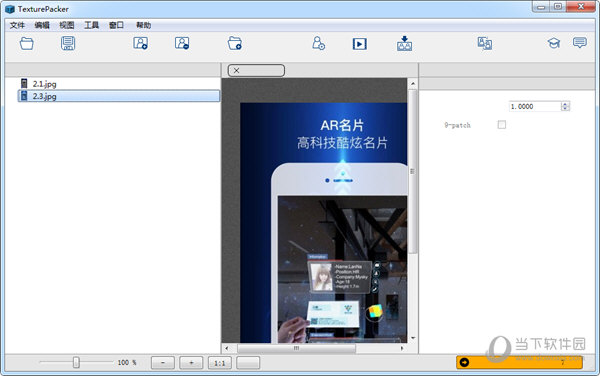Click the arrow icon on orange bar

click(x=464, y=362)
